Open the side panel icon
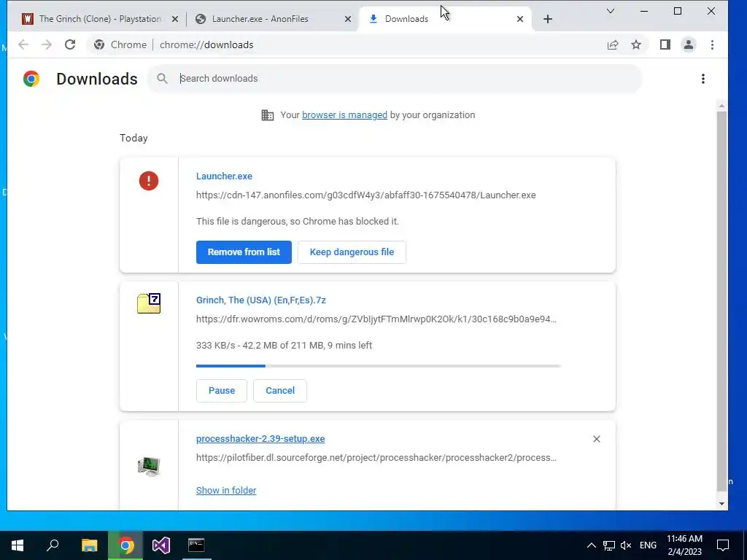 tap(665, 44)
